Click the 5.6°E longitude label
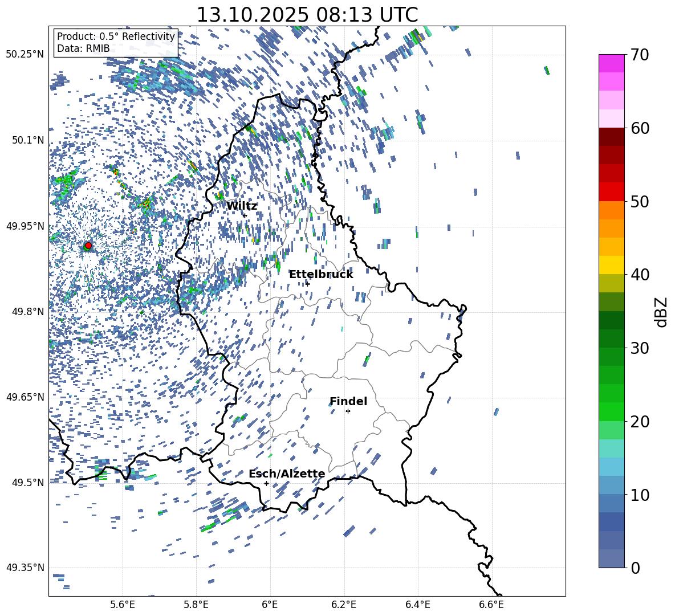Image resolution: width=675 pixels, height=616 pixels. (123, 605)
